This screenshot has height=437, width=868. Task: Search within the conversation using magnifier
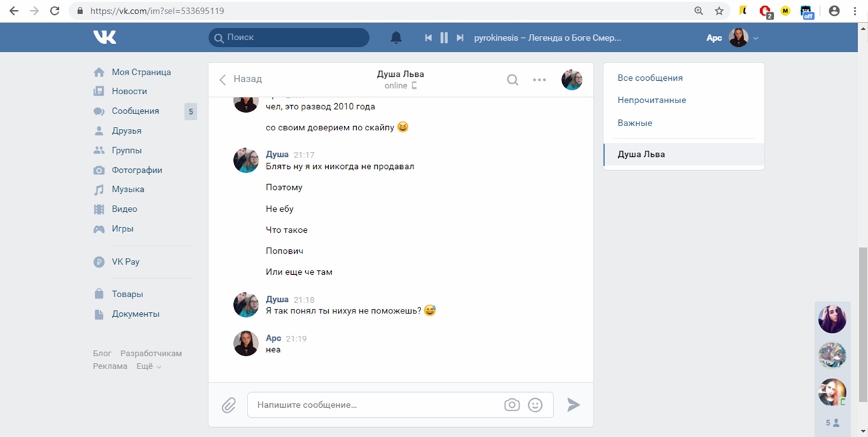point(513,80)
